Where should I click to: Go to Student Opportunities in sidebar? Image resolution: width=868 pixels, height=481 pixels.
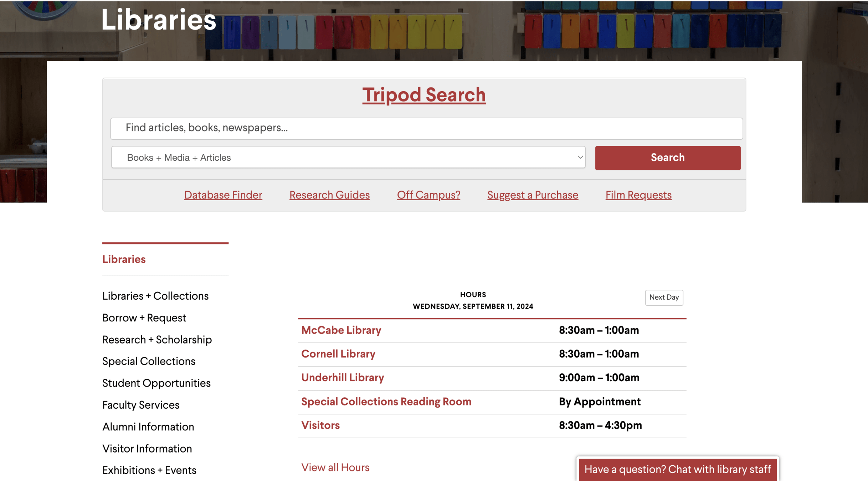(156, 383)
